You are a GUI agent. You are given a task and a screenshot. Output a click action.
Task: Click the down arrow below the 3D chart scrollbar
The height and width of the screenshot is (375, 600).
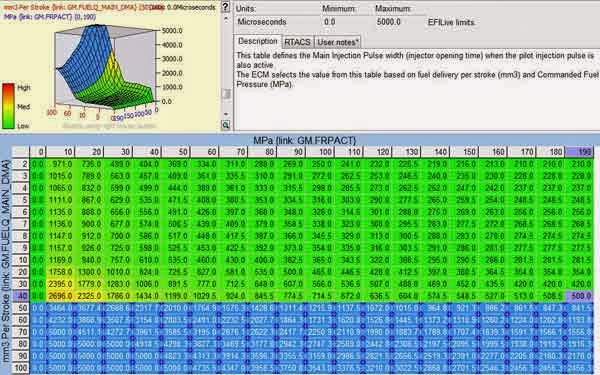point(226,114)
